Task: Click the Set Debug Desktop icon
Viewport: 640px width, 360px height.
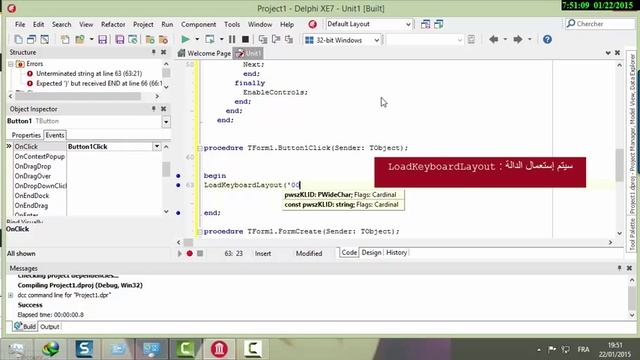Action: [x=439, y=24]
